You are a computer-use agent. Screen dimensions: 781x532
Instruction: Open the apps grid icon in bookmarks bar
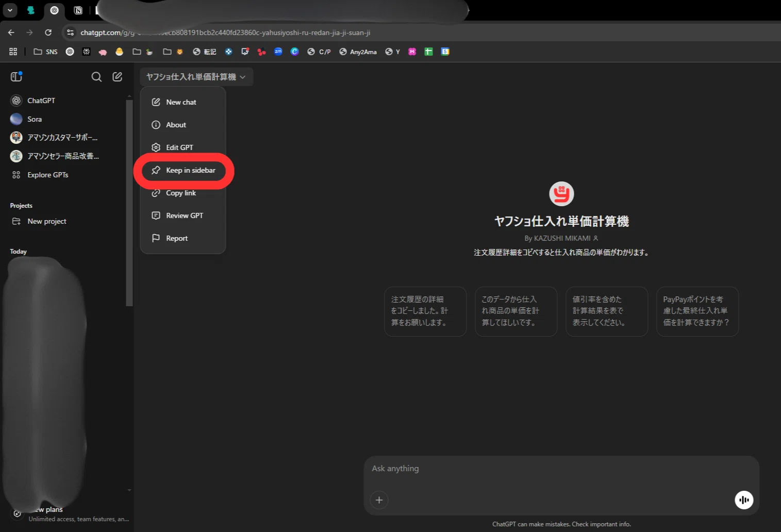point(13,52)
